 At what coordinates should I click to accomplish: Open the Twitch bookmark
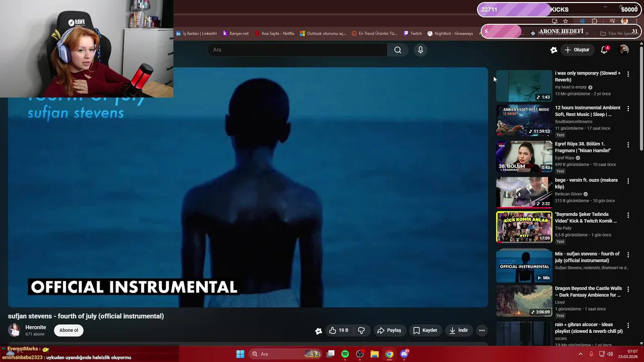click(413, 34)
